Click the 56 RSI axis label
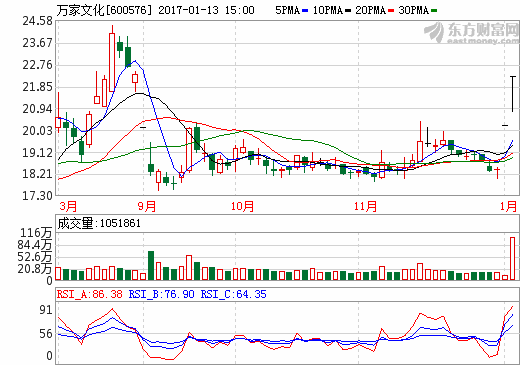The width and height of the screenshot is (520, 365). 46,334
